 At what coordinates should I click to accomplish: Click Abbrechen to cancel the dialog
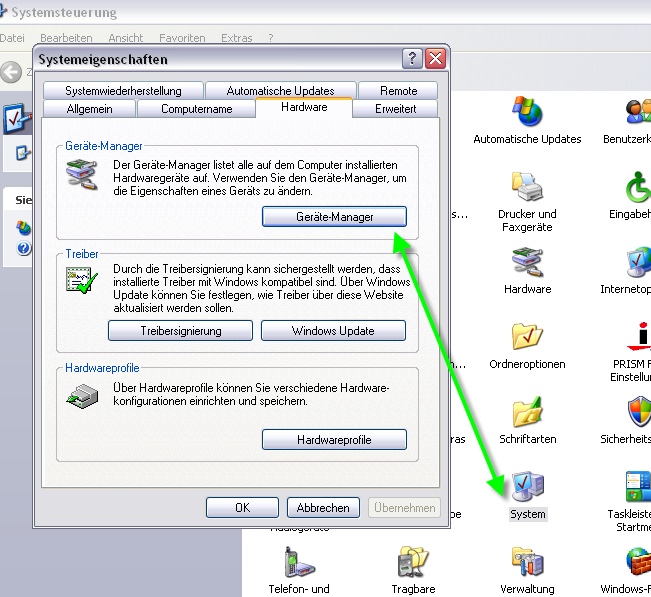point(323,507)
